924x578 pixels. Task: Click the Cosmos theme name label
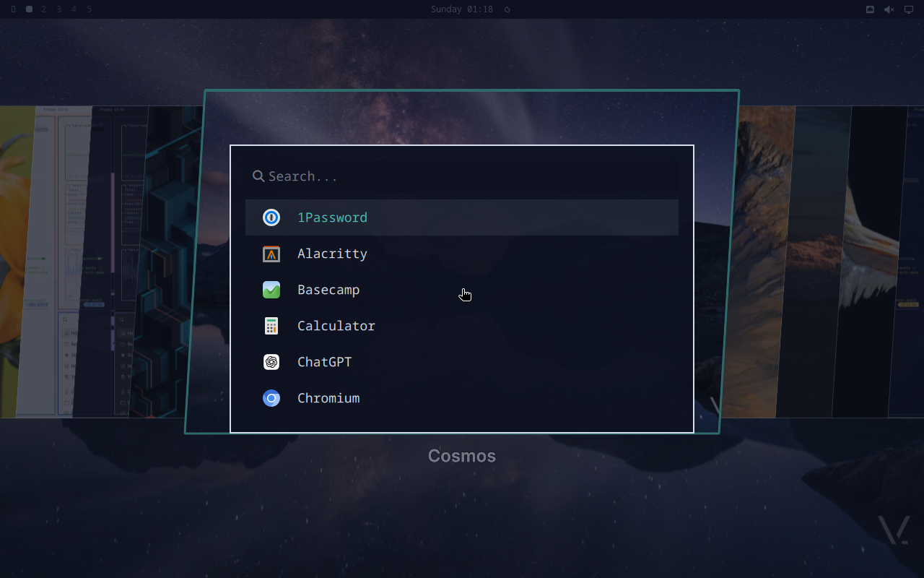coord(462,456)
